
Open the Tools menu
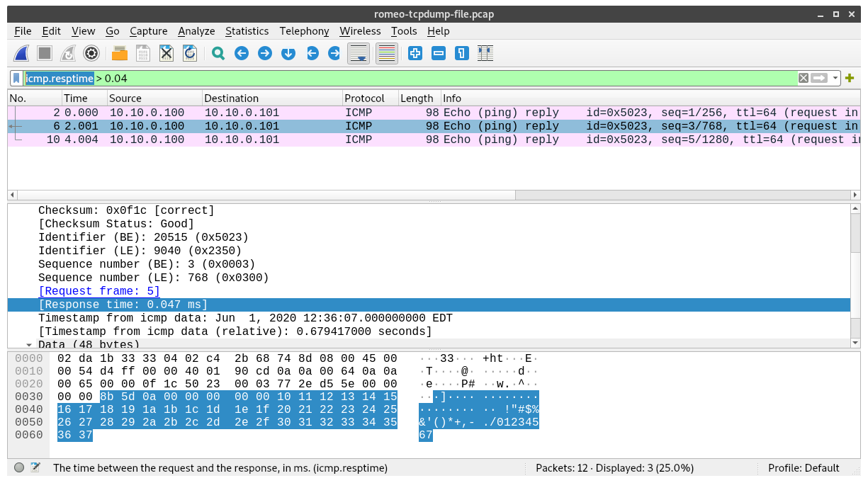click(x=404, y=31)
